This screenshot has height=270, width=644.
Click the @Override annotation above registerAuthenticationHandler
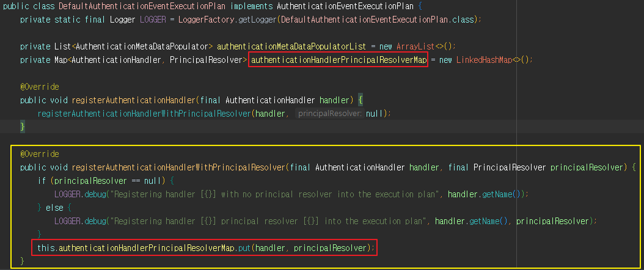click(40, 87)
